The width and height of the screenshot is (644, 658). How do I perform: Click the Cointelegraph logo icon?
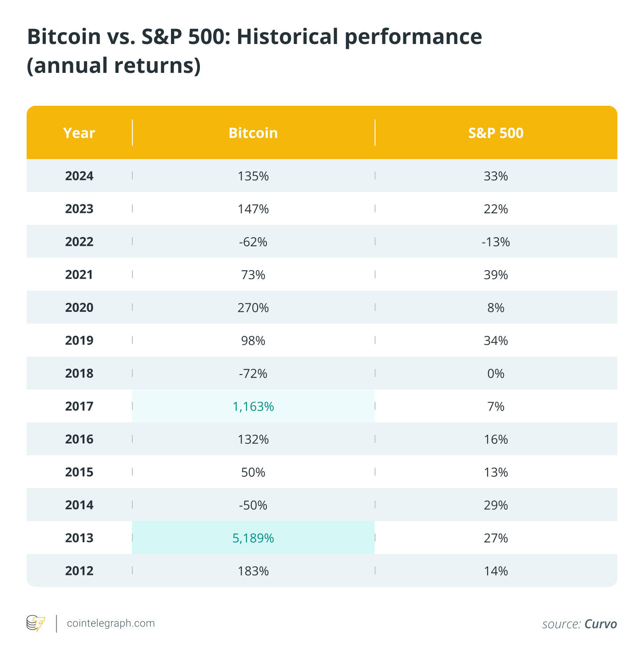pyautogui.click(x=36, y=623)
